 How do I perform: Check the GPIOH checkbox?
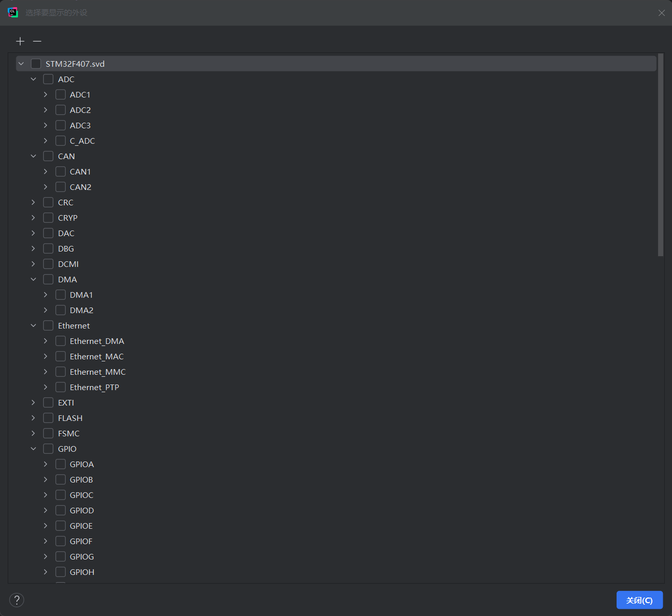point(61,572)
